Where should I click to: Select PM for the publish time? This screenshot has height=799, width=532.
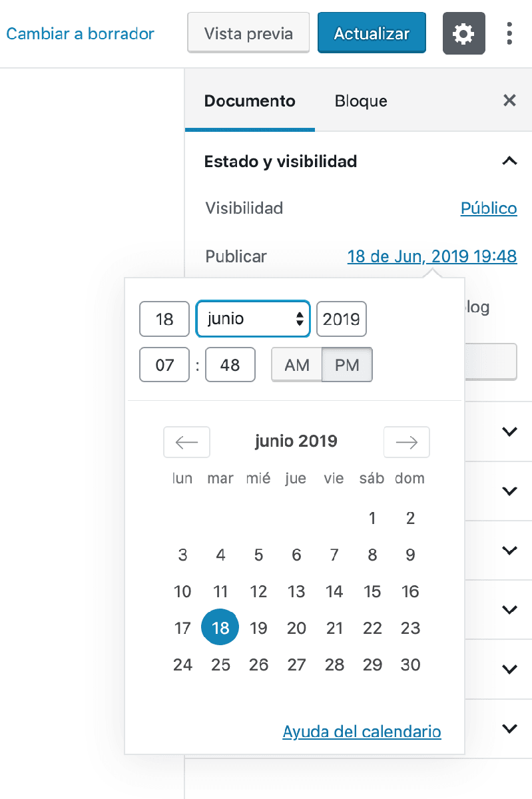pyautogui.click(x=347, y=365)
